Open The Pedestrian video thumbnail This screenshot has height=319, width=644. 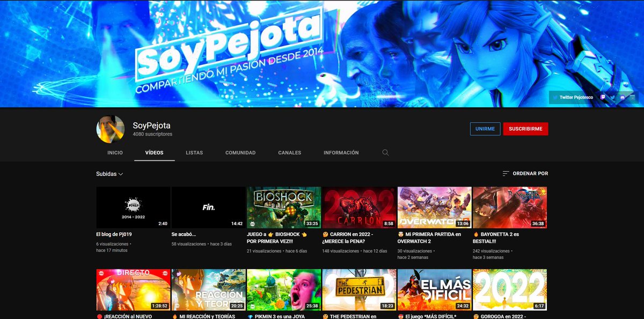359,290
